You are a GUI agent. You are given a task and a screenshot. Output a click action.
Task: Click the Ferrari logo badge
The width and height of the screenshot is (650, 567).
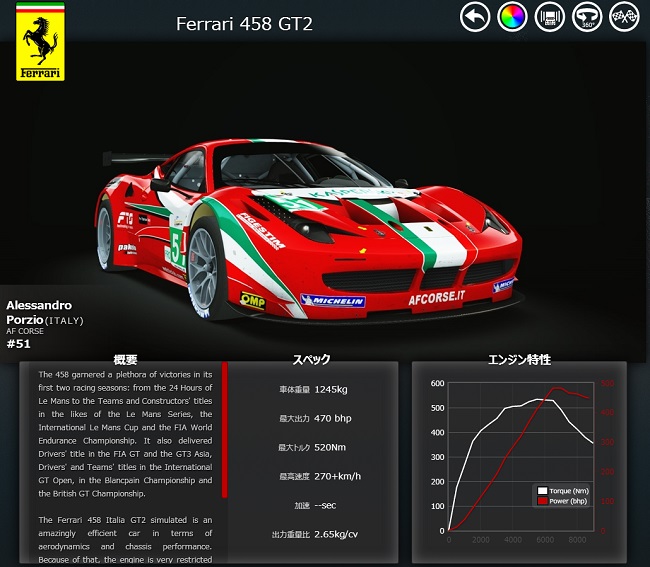pos(40,41)
